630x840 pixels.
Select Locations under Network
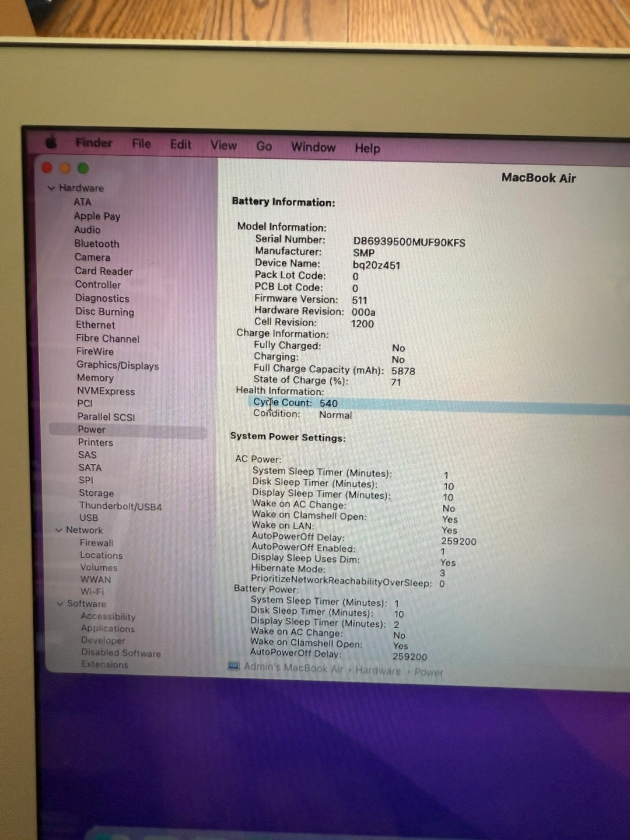101,555
